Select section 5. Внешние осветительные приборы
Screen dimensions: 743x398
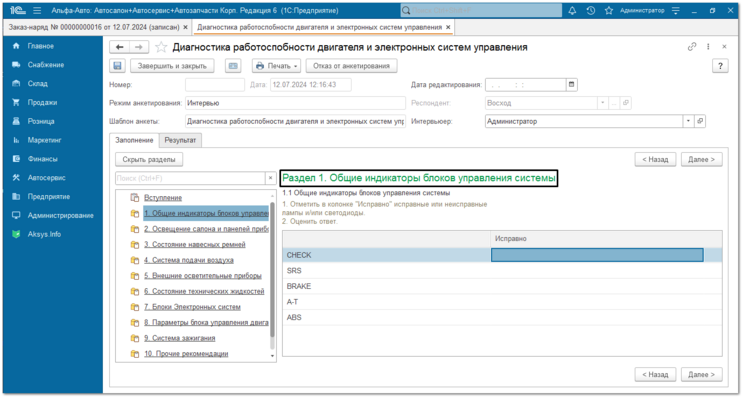pos(203,276)
